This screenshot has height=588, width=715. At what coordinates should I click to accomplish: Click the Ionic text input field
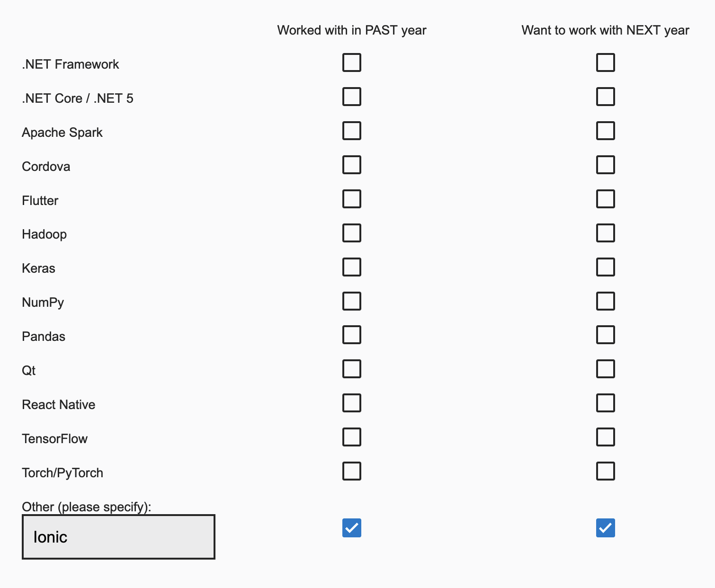click(x=118, y=536)
